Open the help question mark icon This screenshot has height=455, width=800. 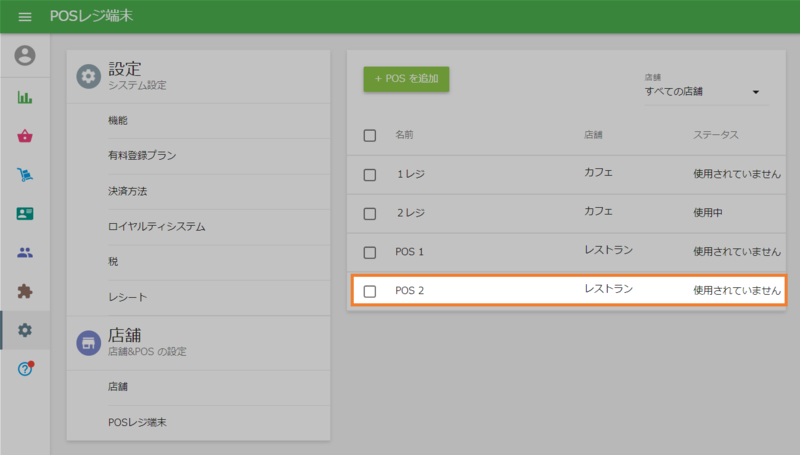click(25, 369)
